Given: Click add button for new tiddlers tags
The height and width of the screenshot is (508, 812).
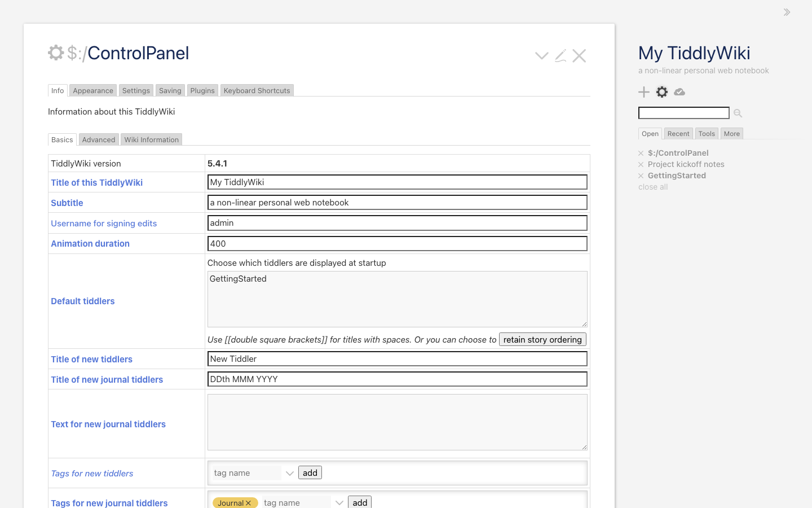Looking at the screenshot, I should pos(310,473).
